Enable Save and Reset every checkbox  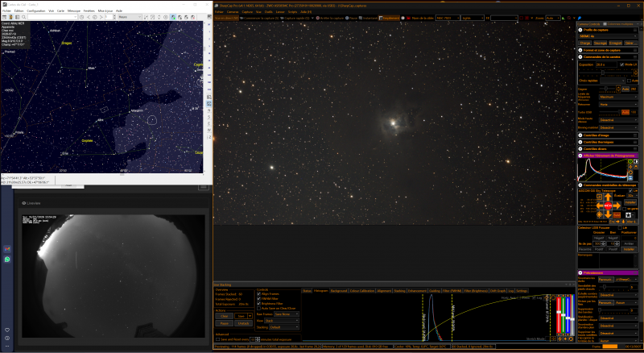click(x=217, y=339)
